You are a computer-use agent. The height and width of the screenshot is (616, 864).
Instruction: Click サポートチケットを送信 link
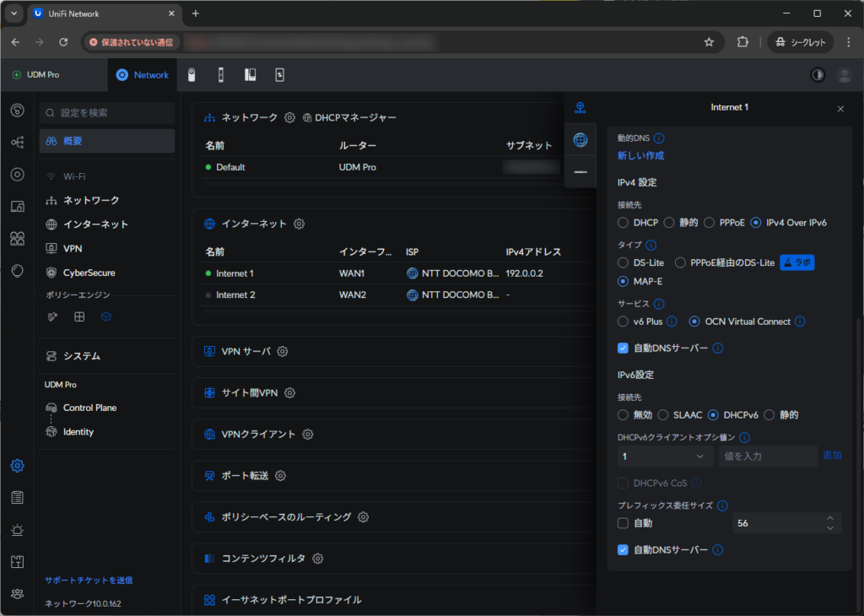89,581
